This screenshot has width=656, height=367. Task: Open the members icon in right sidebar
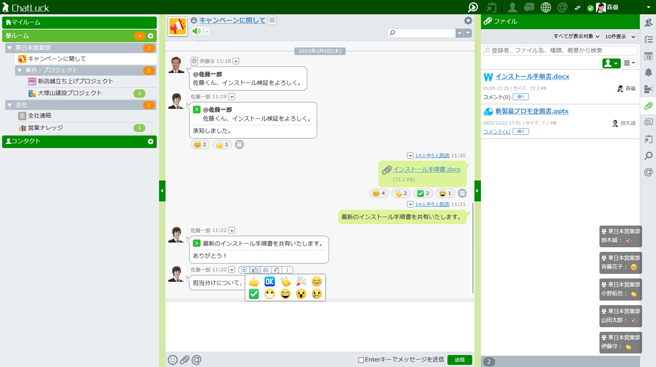[x=648, y=23]
